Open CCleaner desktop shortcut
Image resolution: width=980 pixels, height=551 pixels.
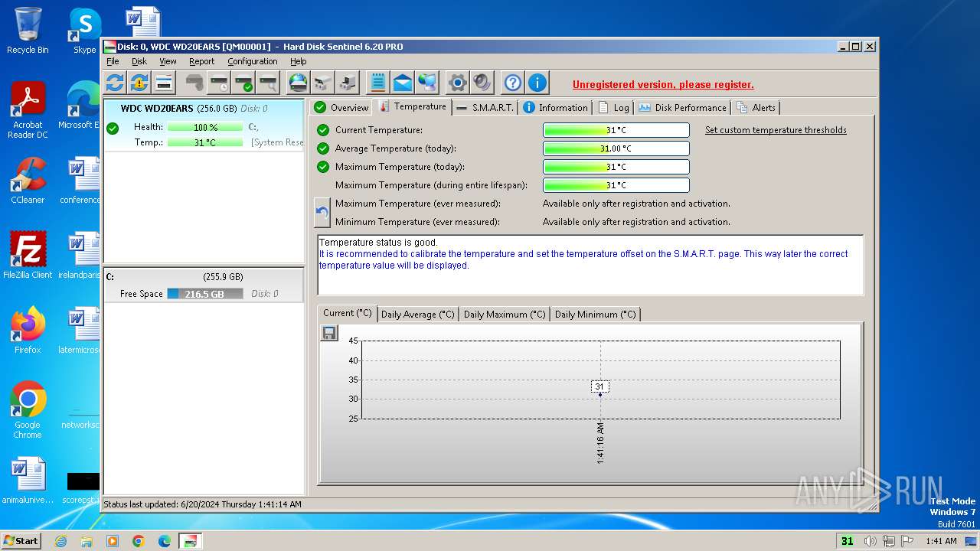[x=28, y=181]
